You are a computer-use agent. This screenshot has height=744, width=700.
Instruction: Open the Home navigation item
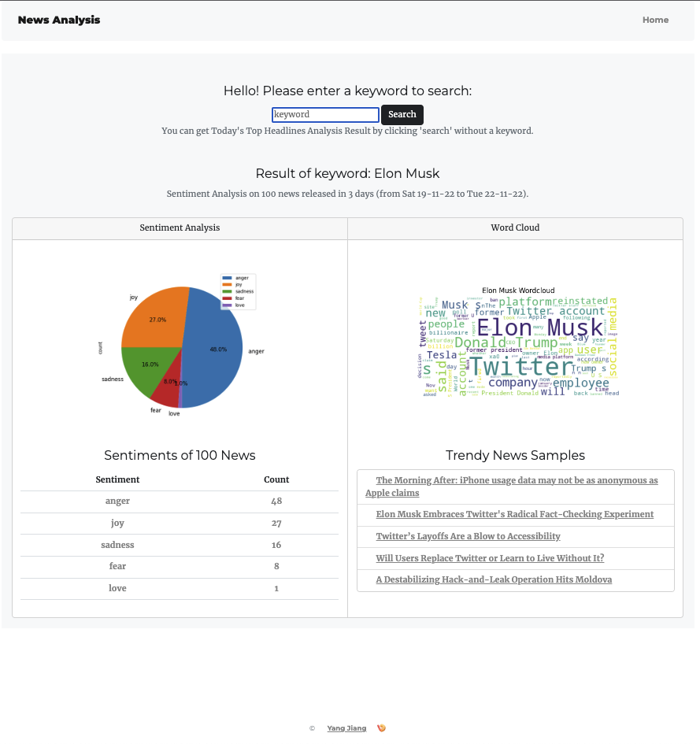point(655,20)
